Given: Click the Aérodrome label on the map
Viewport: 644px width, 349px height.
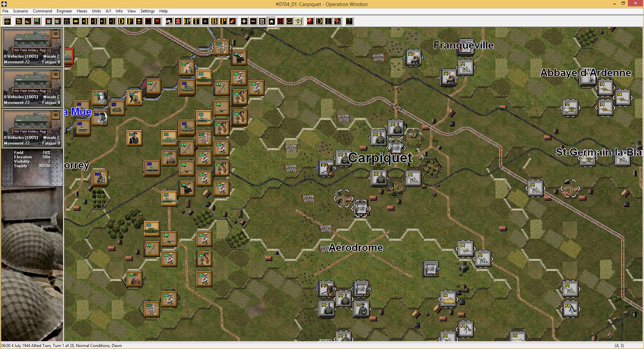Looking at the screenshot, I should pos(356,248).
